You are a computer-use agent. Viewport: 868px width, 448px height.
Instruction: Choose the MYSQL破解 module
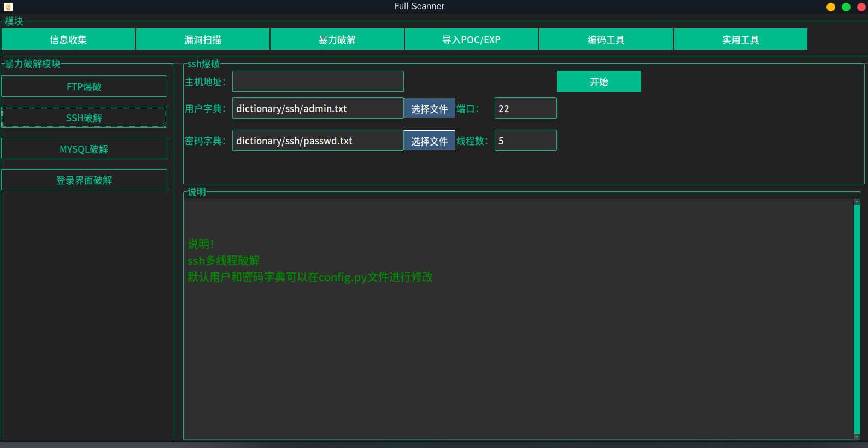(x=84, y=149)
